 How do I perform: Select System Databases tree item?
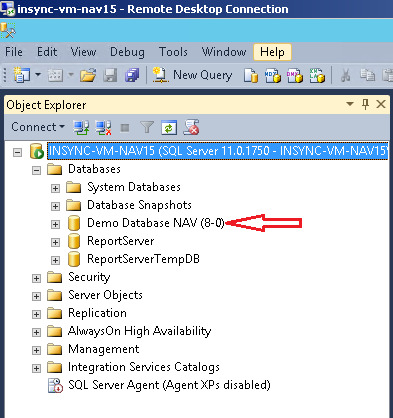(x=134, y=187)
